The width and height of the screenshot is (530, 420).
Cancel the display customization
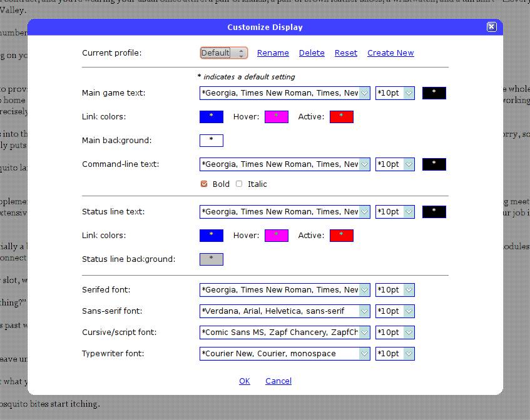(278, 381)
